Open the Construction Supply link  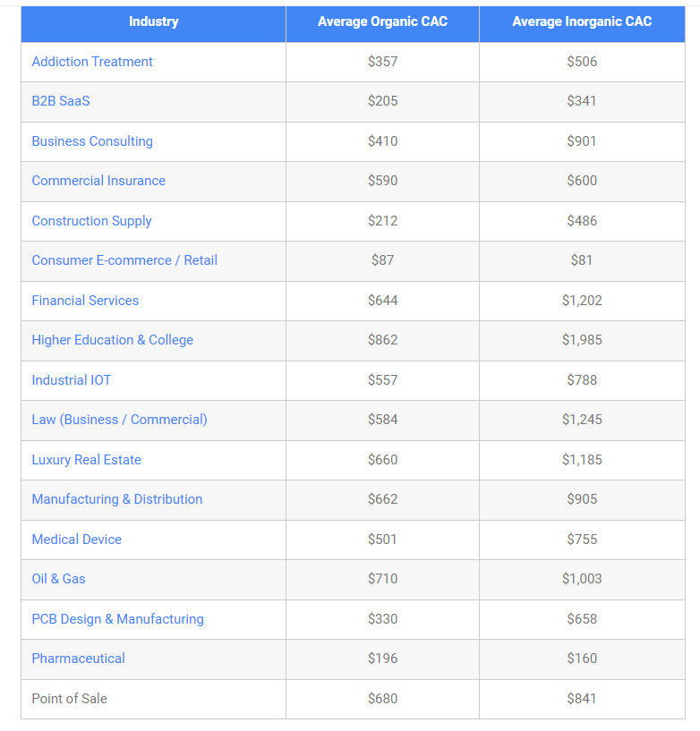click(x=91, y=221)
